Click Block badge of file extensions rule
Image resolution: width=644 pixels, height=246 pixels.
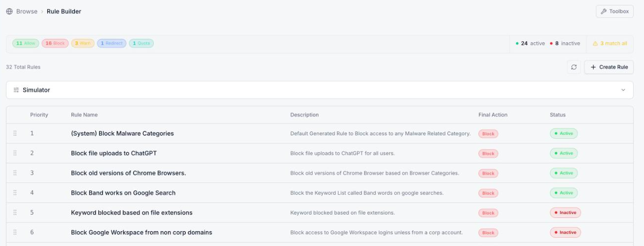(488, 213)
